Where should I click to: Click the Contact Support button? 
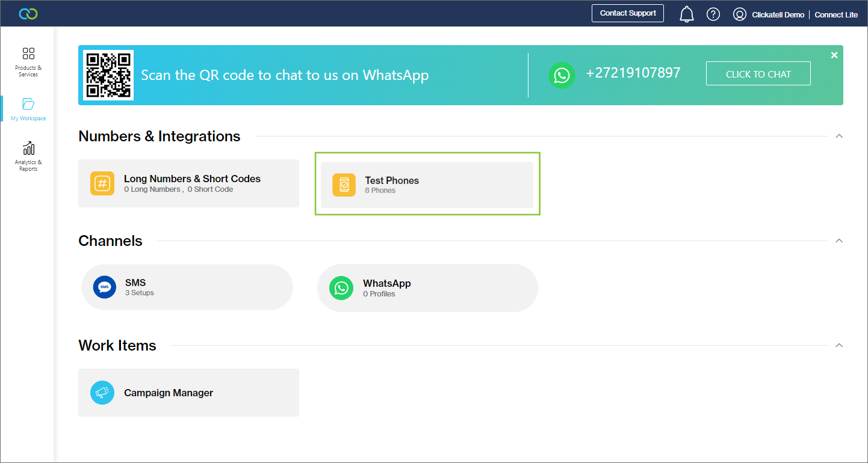coord(627,13)
